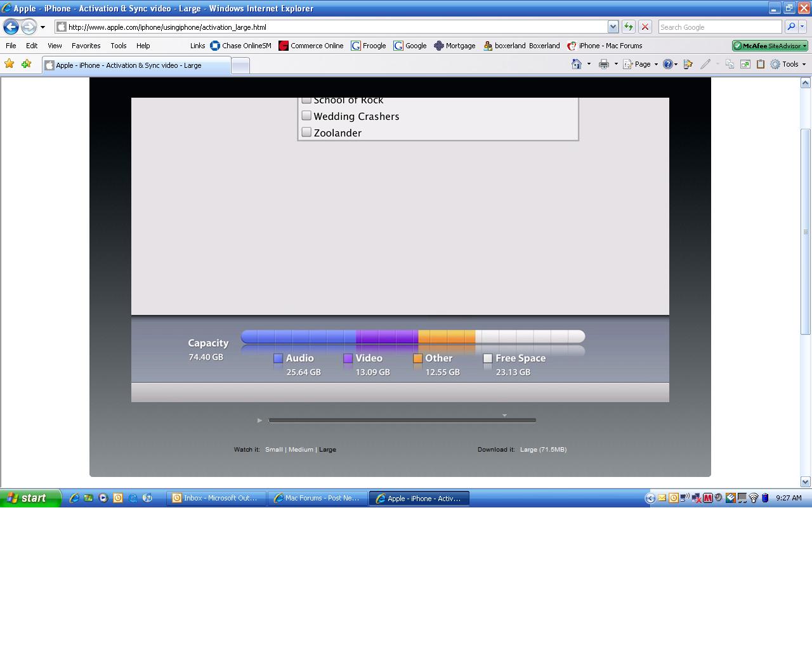Open Commerce Online favorites link
The width and height of the screenshot is (812, 666).
(311, 46)
